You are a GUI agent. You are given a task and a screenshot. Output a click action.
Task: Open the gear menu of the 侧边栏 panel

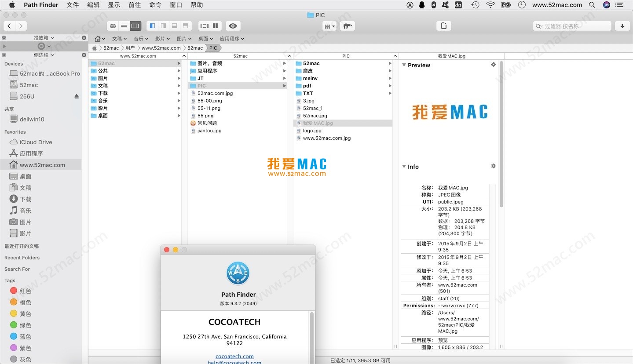click(4, 55)
